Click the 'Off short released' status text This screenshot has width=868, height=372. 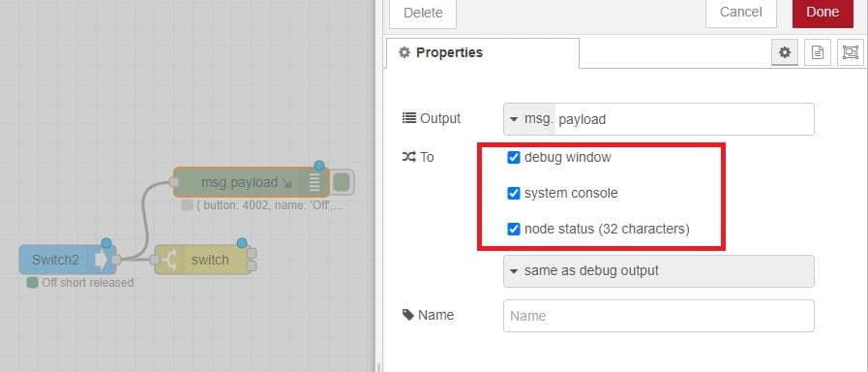coord(87,283)
